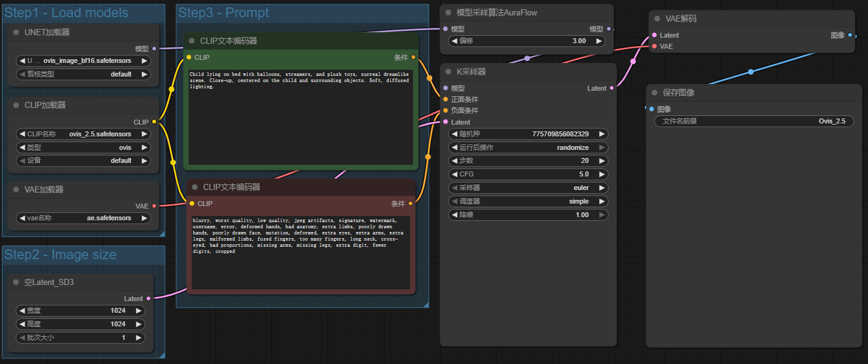Open the 运行后操作 dropdown showing randomize
The width and height of the screenshot is (868, 364).
pyautogui.click(x=528, y=147)
